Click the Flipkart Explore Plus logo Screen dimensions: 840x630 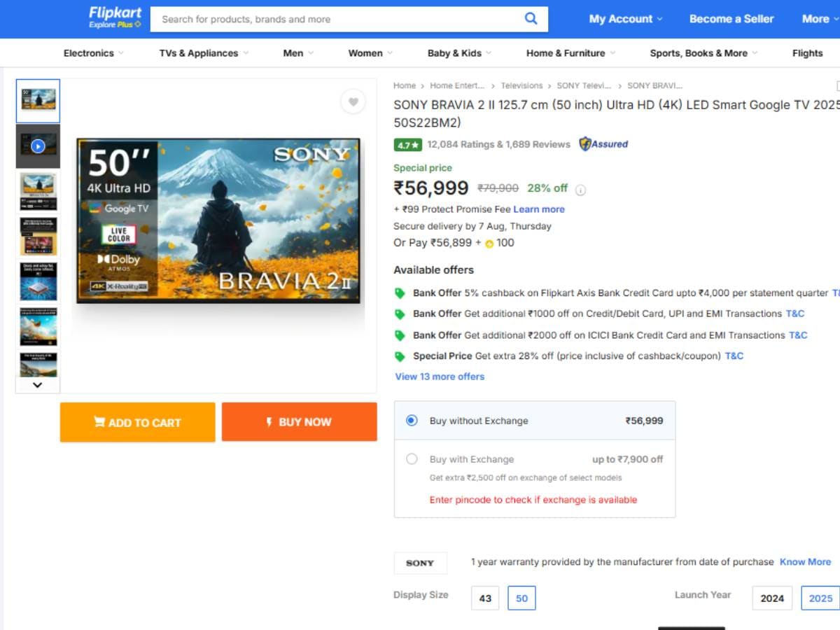point(115,18)
